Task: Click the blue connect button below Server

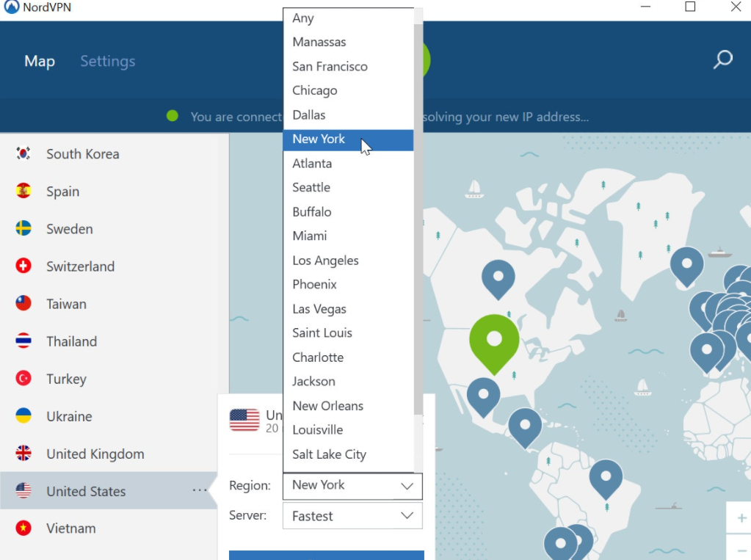Action: tap(326, 555)
